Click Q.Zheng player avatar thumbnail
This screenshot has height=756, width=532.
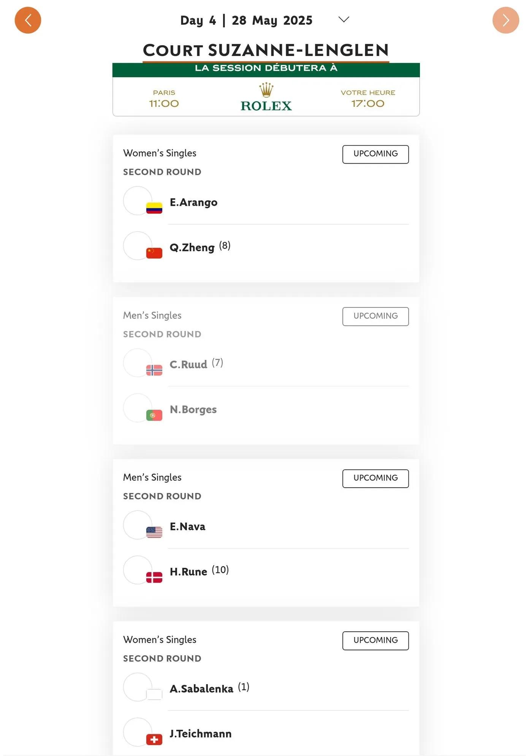point(138,246)
